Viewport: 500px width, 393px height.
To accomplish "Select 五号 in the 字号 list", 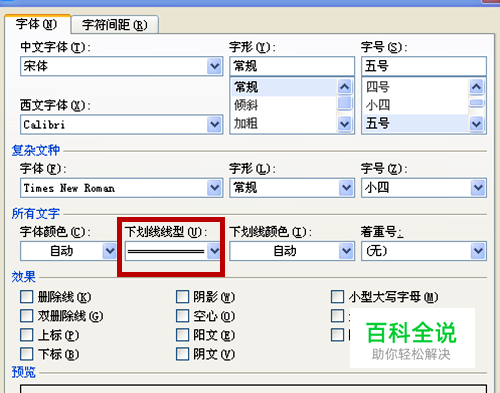I will (x=416, y=123).
